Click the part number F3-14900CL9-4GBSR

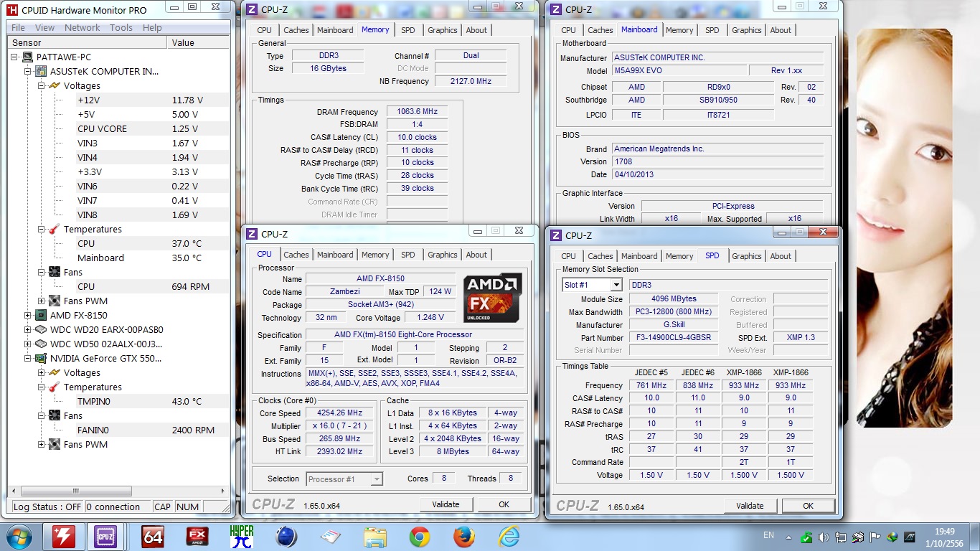click(674, 338)
